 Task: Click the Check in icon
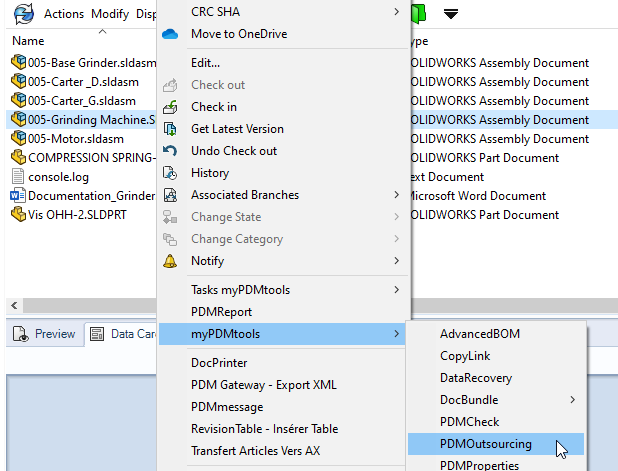(170, 107)
